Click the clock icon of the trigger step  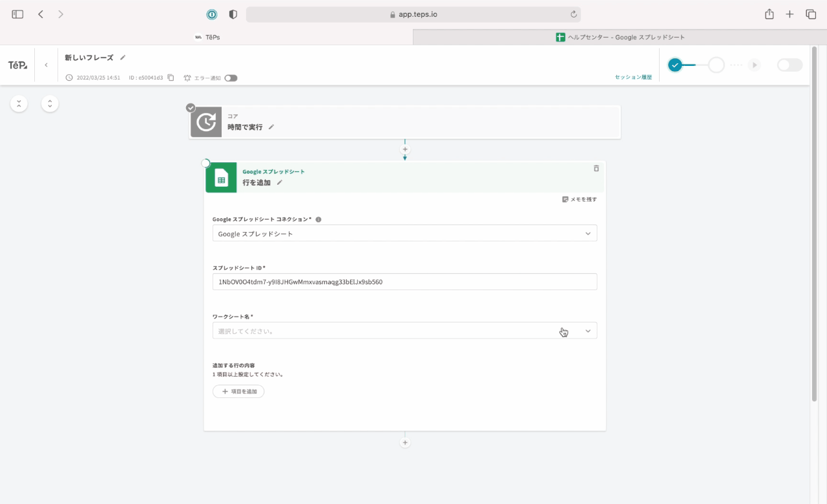click(x=206, y=122)
